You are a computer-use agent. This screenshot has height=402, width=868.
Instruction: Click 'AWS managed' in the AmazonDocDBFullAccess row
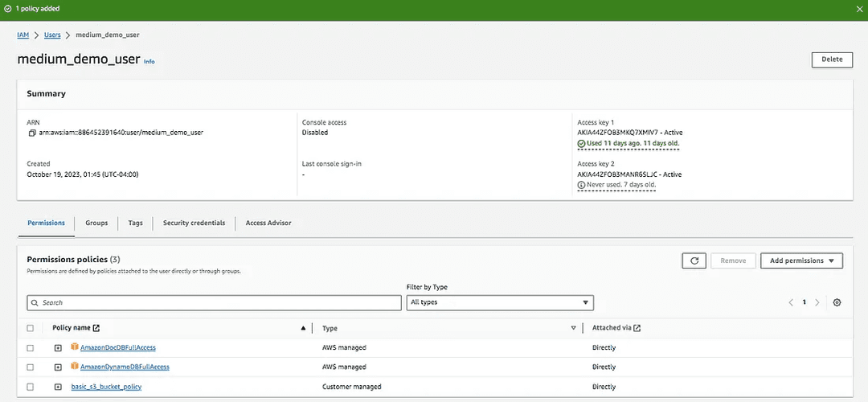(344, 348)
